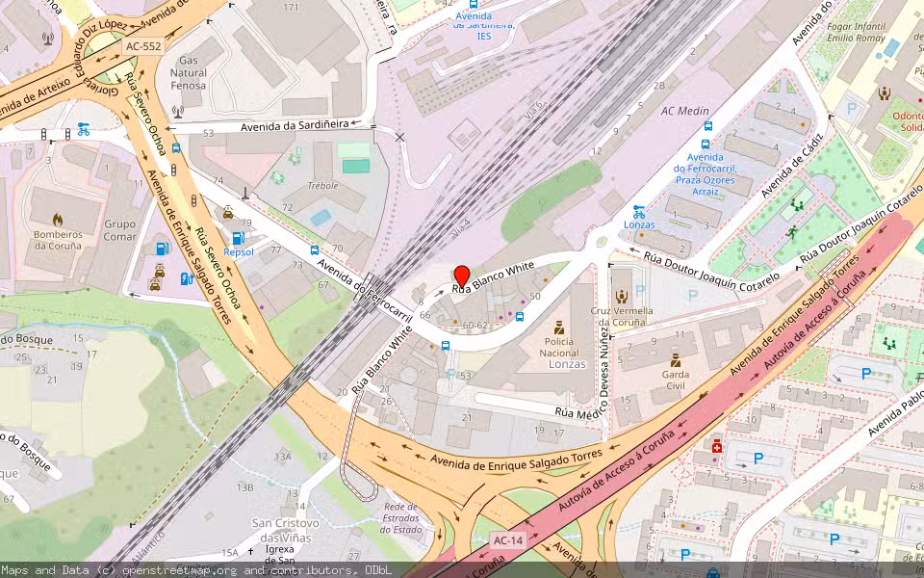Select the Garda Civil station icon
The image size is (924, 578).
point(675,359)
